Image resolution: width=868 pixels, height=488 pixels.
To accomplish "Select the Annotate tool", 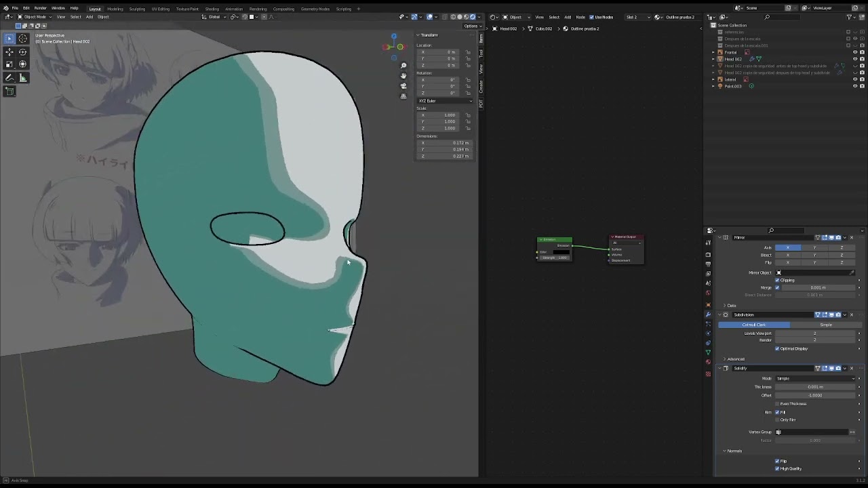I will click(9, 78).
